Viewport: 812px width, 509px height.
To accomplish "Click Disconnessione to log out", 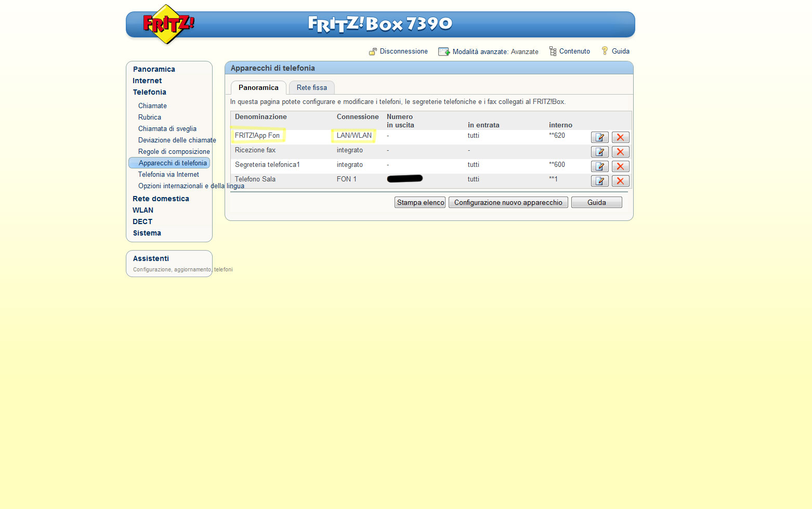I will (403, 51).
